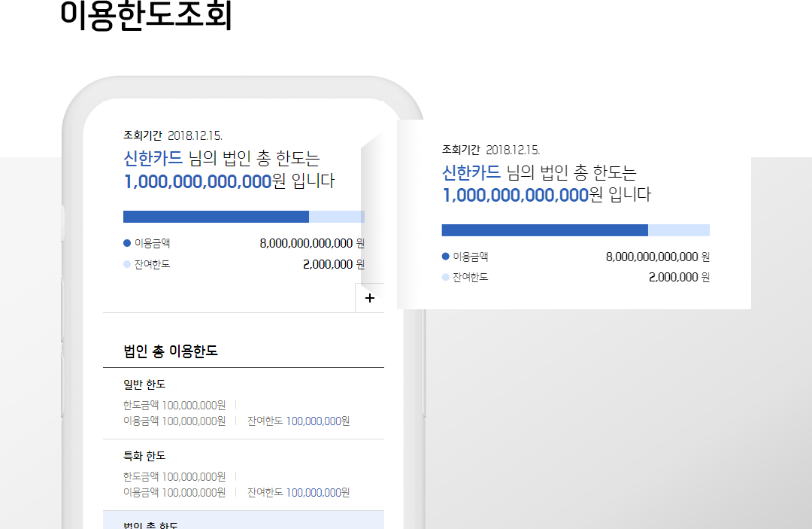Viewport: 812px width, 529px height.
Task: Click the phone's 이용금액 label
Action: click(x=152, y=243)
